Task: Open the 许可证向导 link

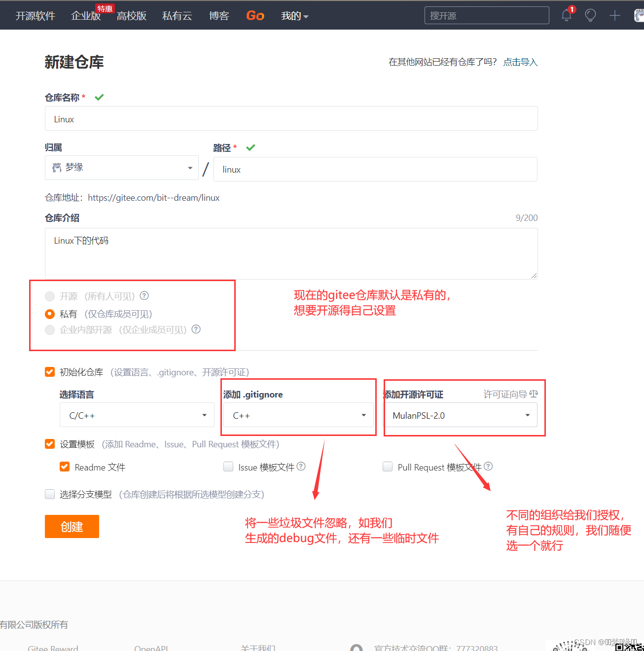Action: pos(505,394)
